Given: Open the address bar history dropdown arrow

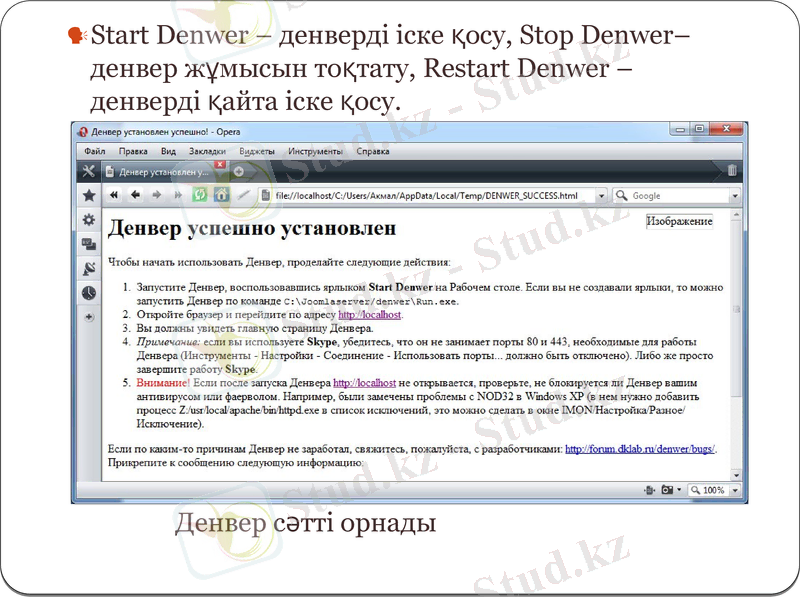Looking at the screenshot, I should [602, 195].
